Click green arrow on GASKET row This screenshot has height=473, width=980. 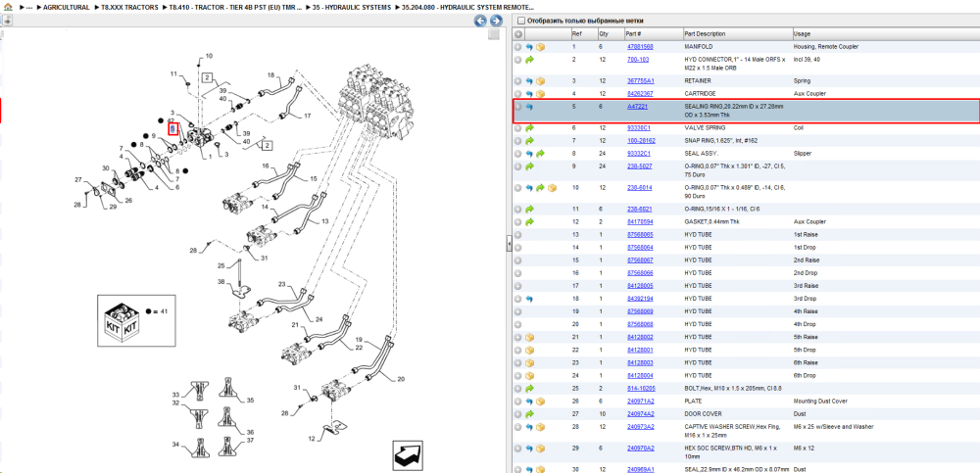click(529, 222)
